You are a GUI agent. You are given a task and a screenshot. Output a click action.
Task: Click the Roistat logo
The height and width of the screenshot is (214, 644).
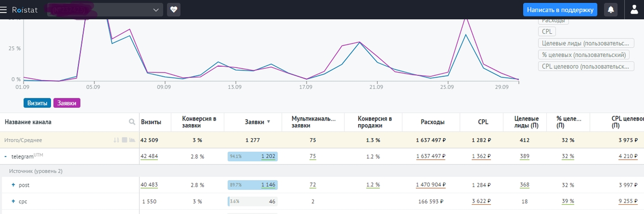pos(25,10)
